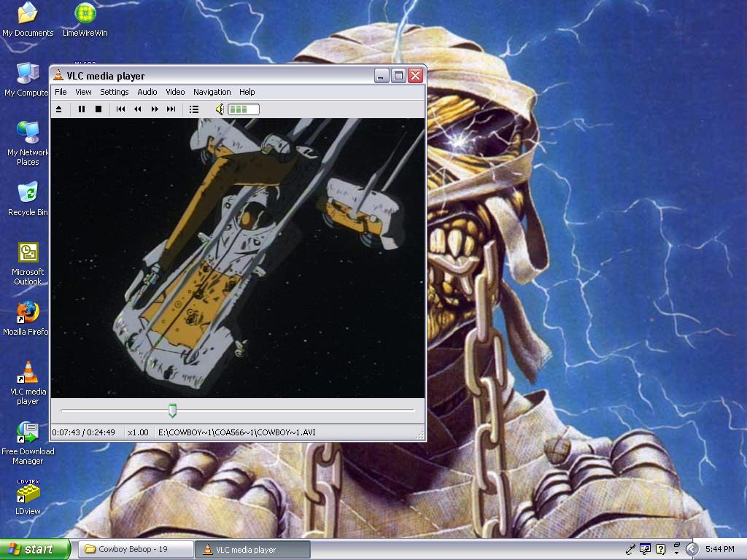This screenshot has width=747, height=560.
Task: Click the elapsed time 0:07:43 / 0:24:49
Action: [84, 432]
